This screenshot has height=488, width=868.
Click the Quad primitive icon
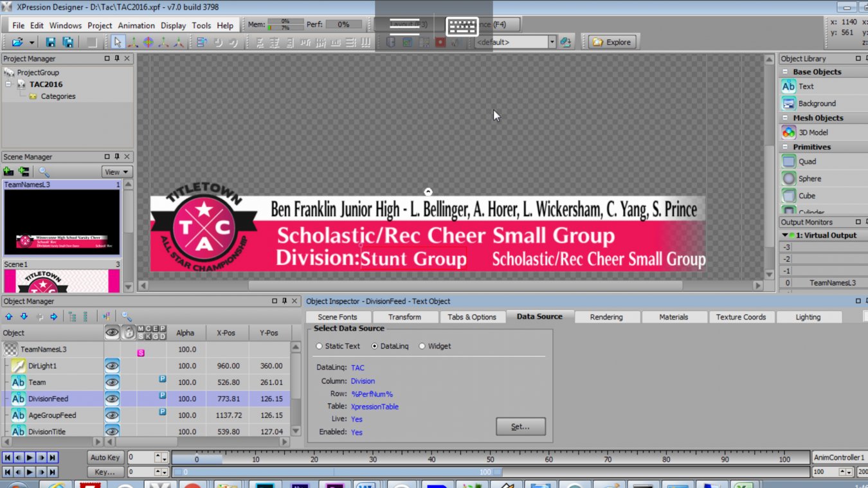tap(789, 161)
